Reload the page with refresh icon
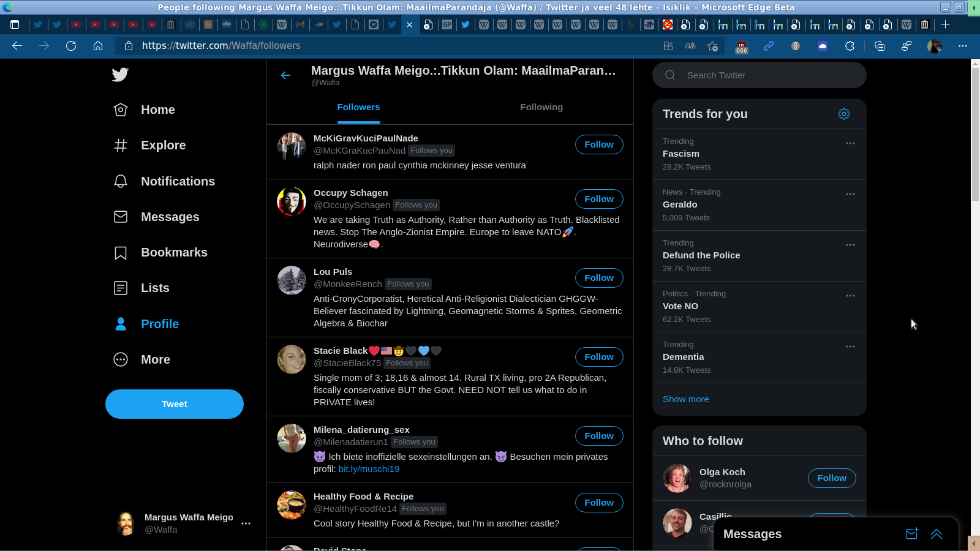 pyautogui.click(x=71, y=46)
